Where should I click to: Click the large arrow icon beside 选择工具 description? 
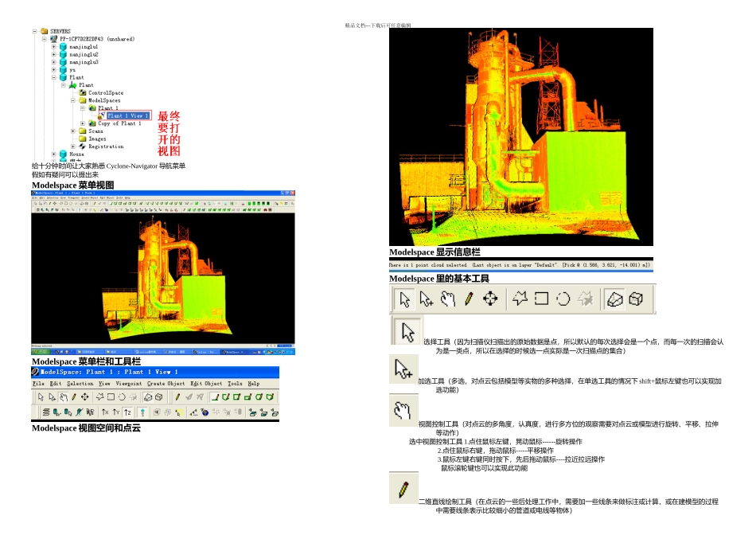tap(408, 332)
